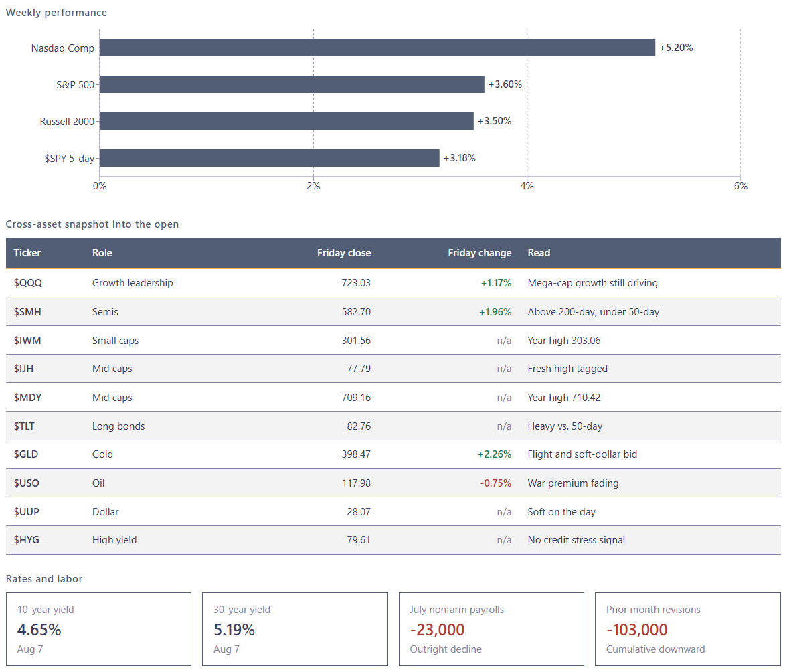Click the 10-year yield 4.65% value
The width and height of the screenshot is (787, 672).
tap(39, 630)
